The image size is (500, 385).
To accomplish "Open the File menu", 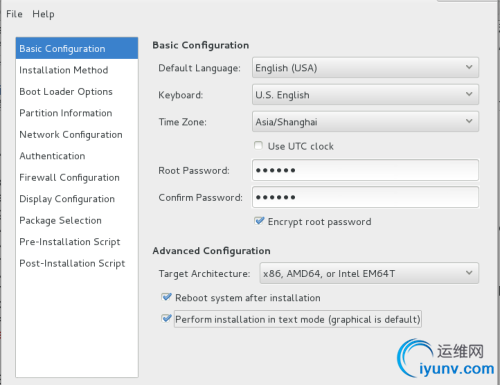I will click(x=14, y=14).
